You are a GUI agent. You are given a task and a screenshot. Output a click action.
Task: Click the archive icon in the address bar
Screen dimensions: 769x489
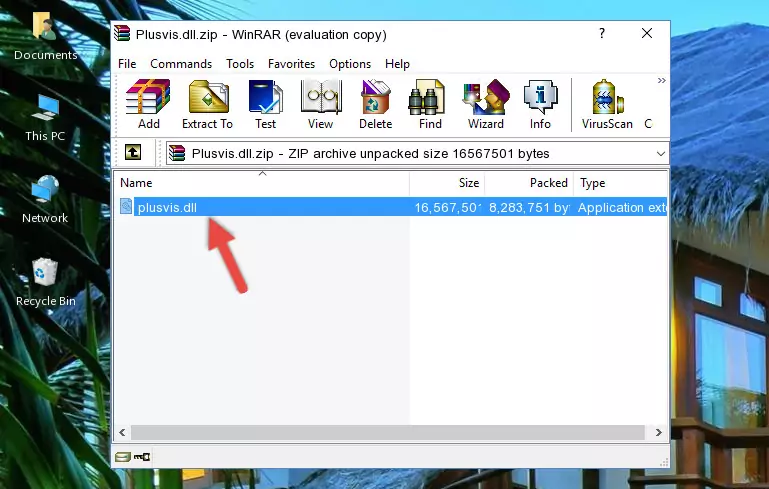point(177,154)
